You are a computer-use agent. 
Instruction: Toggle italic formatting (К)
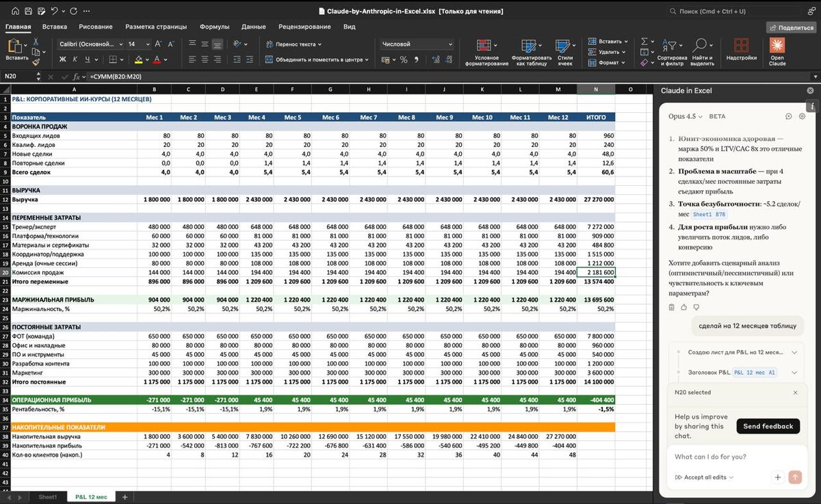[x=75, y=59]
